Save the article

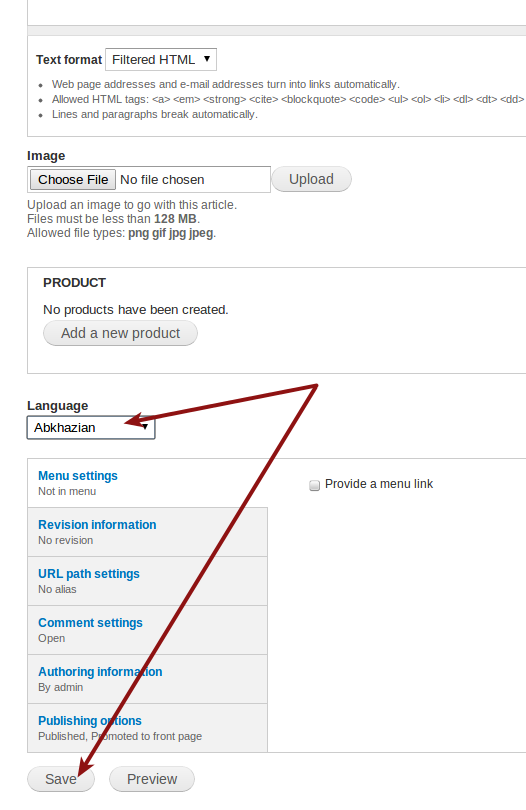point(61,779)
